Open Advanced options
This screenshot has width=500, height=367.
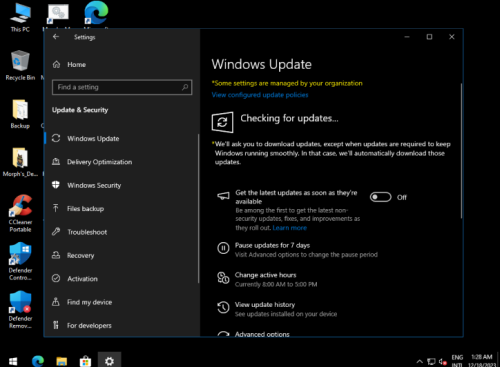pos(262,334)
